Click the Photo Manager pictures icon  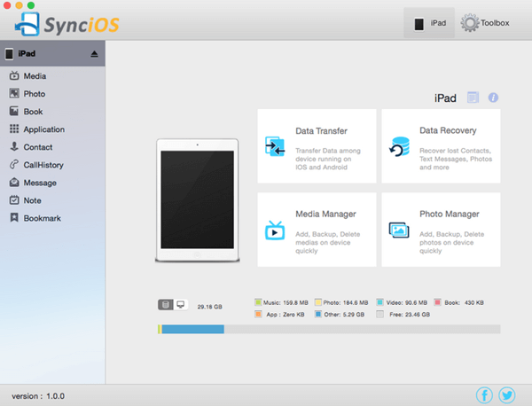[399, 230]
